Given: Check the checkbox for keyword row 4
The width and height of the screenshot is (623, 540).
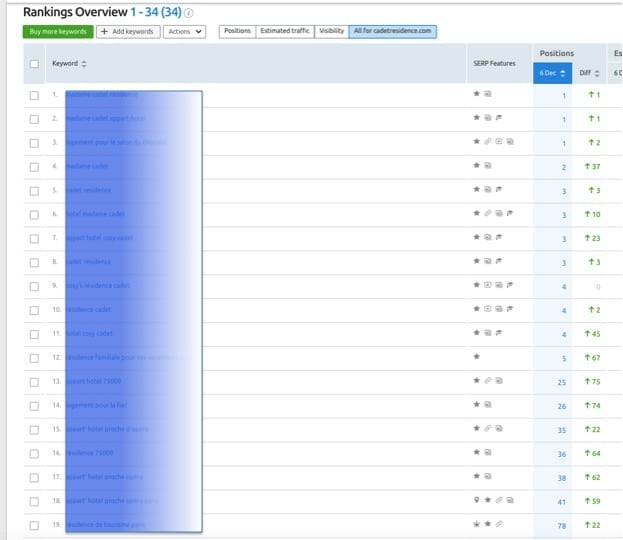Looking at the screenshot, I should 34,166.
